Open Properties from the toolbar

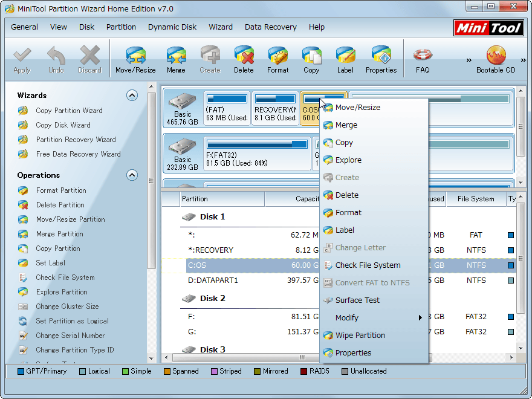(x=381, y=60)
